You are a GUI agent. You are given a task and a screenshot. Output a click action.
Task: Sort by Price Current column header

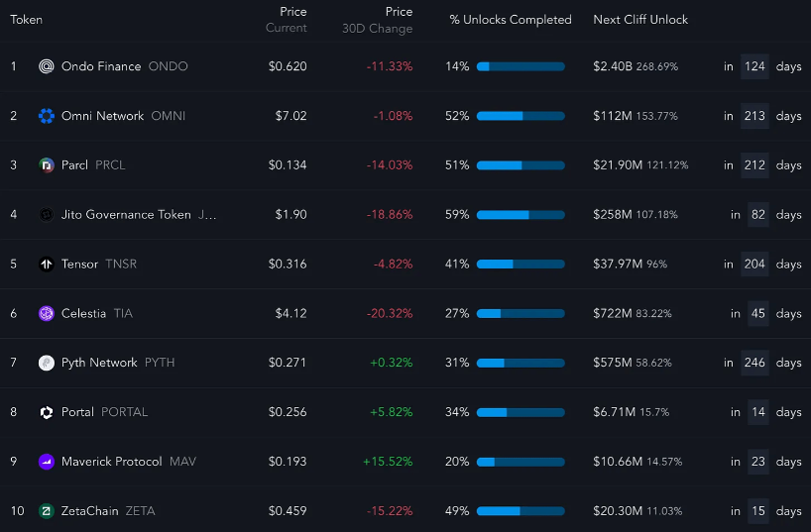(287, 20)
